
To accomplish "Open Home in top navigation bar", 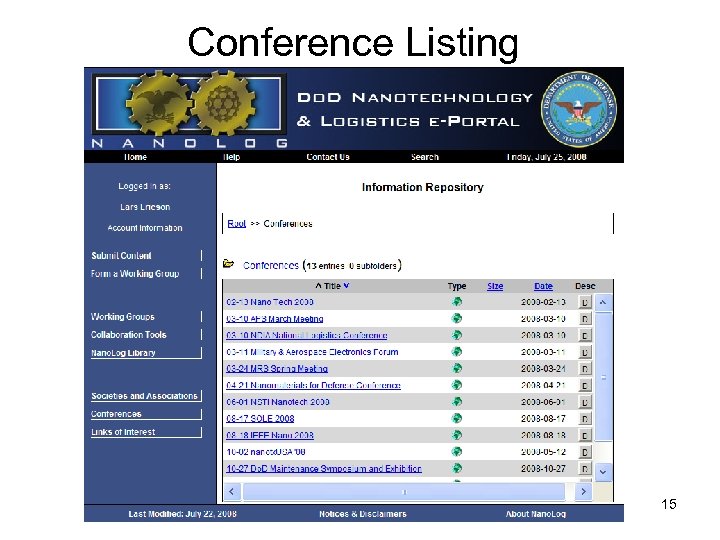I will (x=135, y=157).
